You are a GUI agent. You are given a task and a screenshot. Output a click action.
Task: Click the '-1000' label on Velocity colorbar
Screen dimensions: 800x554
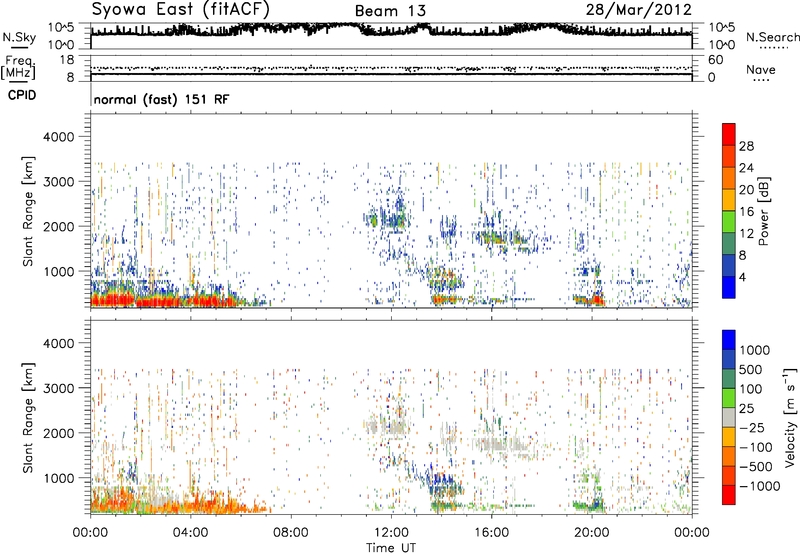pyautogui.click(x=759, y=486)
